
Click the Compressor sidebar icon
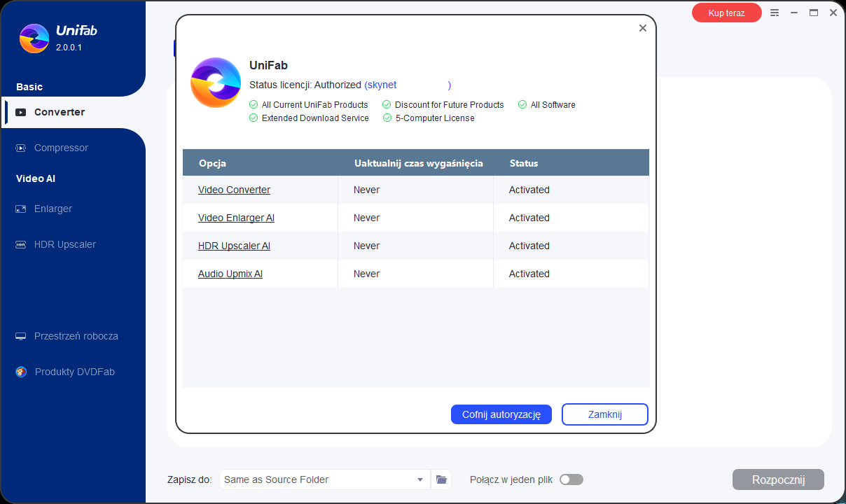[x=21, y=148]
